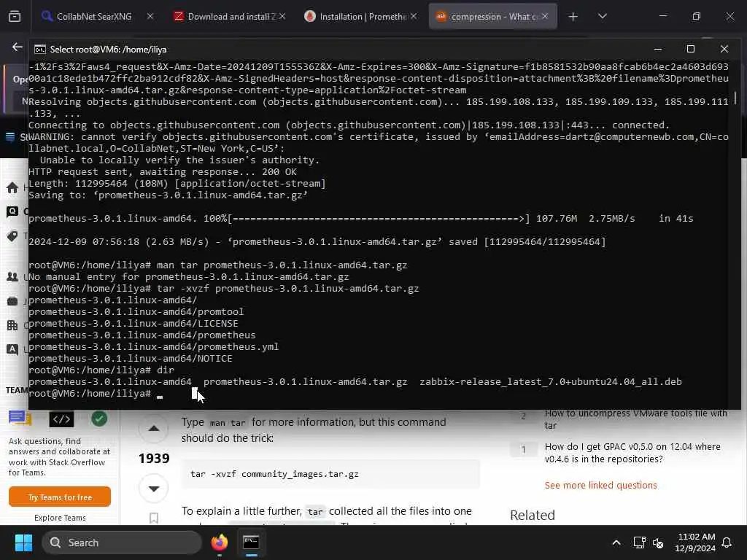Click the green checkmark Teams icon
Viewport: 747px width, 560px height.
tap(99, 419)
